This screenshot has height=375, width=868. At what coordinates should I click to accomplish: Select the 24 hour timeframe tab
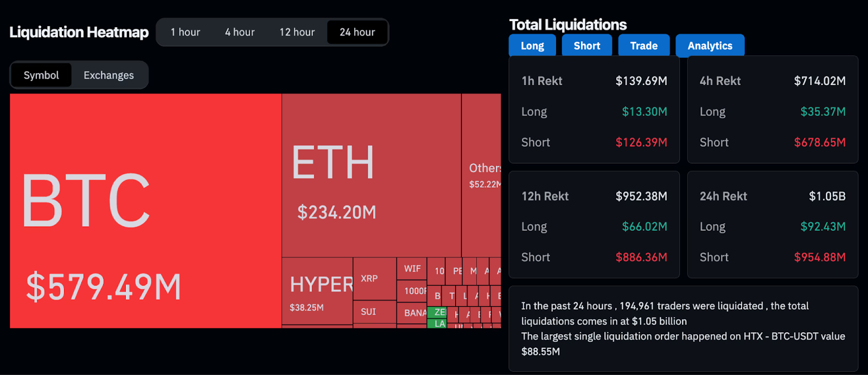(357, 33)
